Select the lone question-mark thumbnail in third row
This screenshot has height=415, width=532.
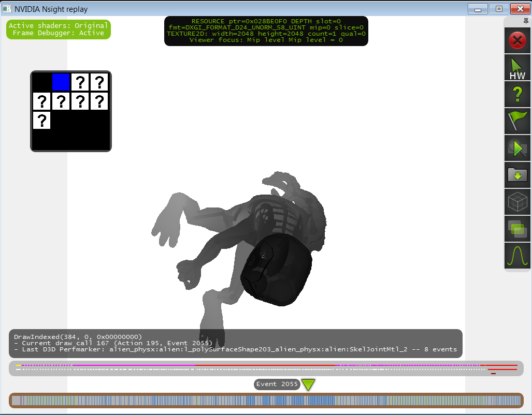tap(42, 121)
